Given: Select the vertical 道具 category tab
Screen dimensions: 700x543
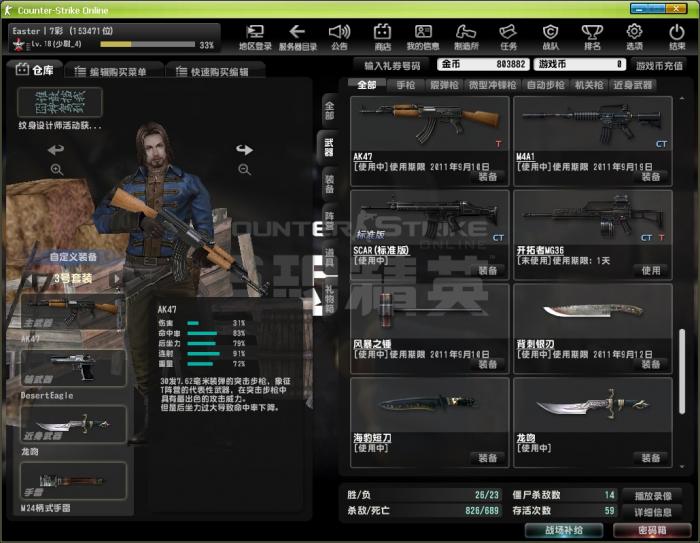Looking at the screenshot, I should pos(329,258).
